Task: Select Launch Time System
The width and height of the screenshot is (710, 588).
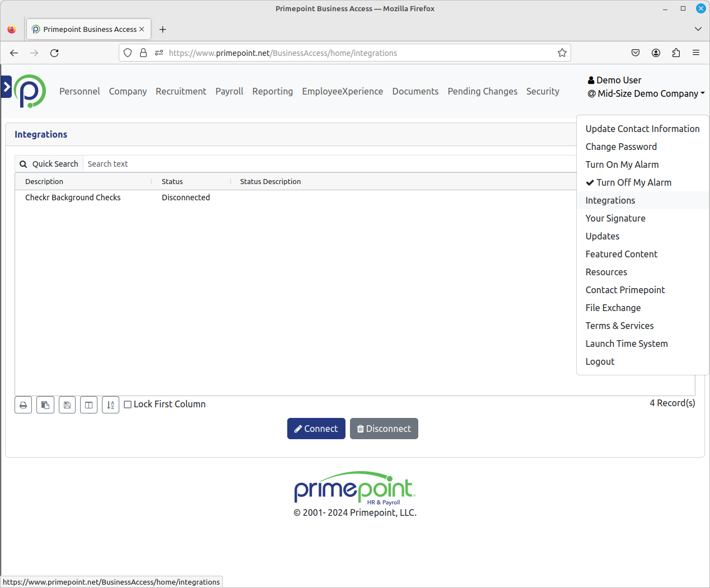Action: [643, 344]
